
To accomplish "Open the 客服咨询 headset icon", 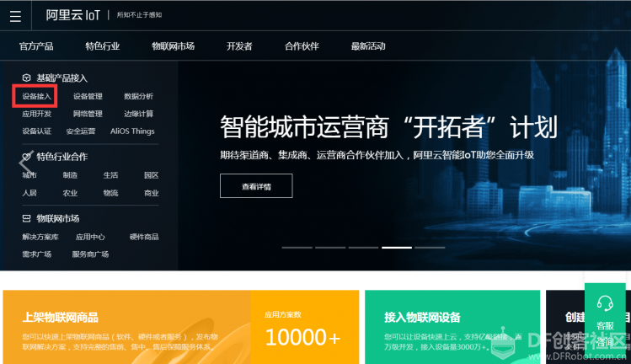I will pyautogui.click(x=605, y=302).
